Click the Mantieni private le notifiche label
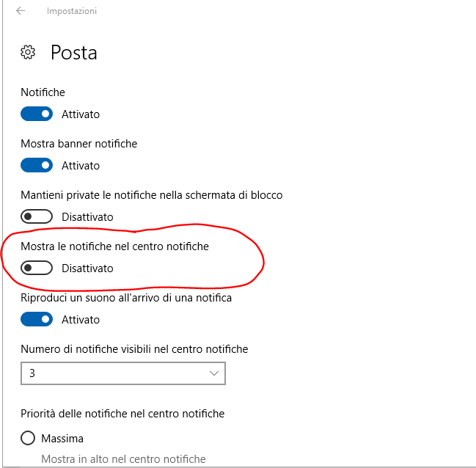476x468 pixels. coord(151,195)
